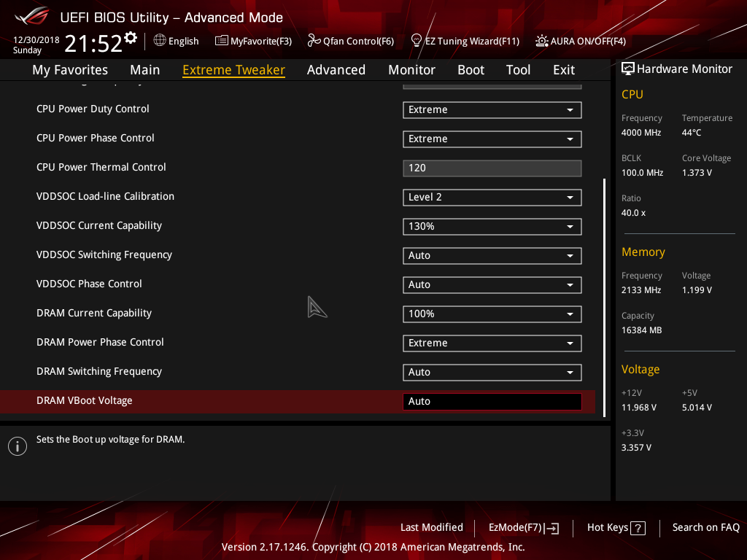Open CPU Power Phase Control dropdown
The image size is (747, 560).
[x=492, y=139]
